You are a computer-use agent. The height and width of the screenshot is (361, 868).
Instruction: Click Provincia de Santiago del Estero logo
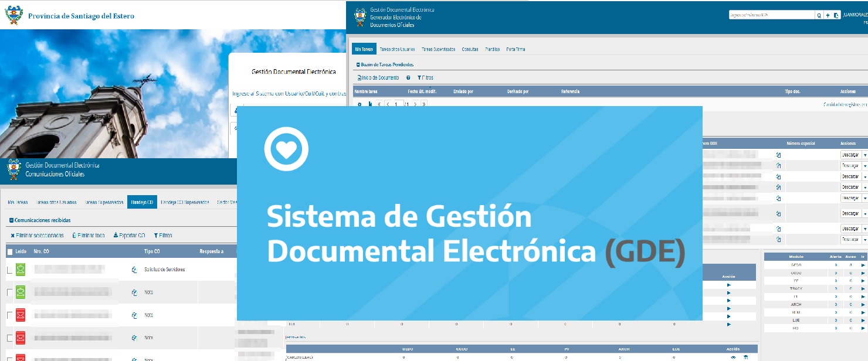(12, 15)
